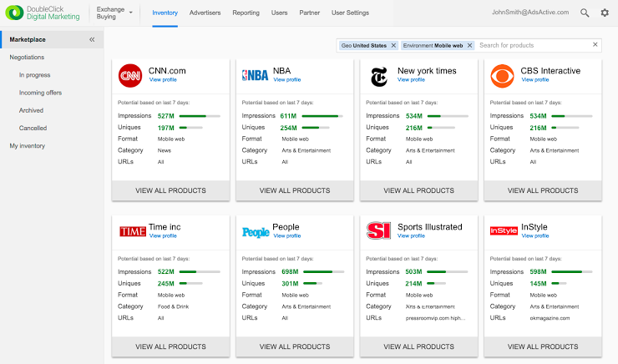This screenshot has width=618, height=364.
Task: Click the CBS eye logo
Action: click(x=502, y=76)
